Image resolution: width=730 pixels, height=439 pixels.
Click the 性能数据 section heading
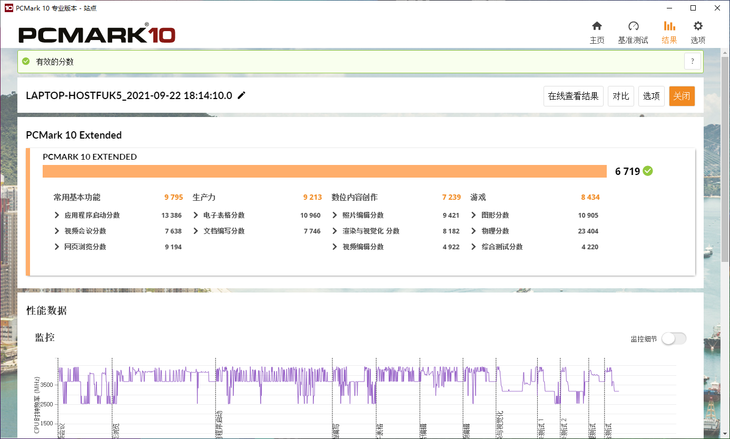tap(46, 311)
